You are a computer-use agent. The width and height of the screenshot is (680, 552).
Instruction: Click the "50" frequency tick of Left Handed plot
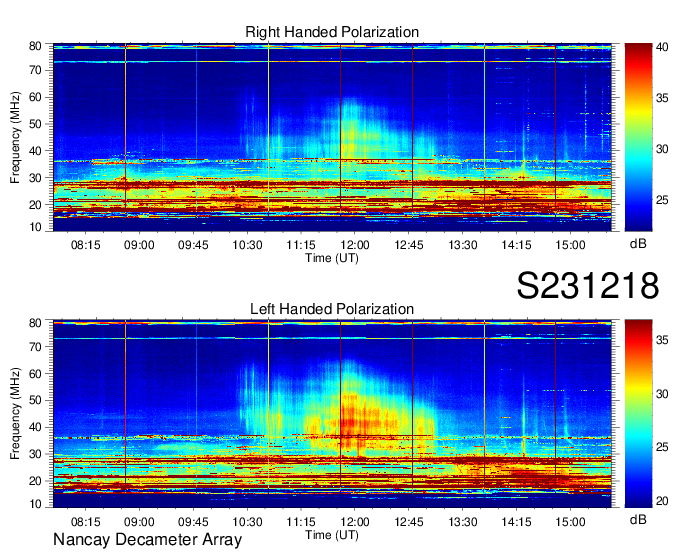click(x=36, y=400)
